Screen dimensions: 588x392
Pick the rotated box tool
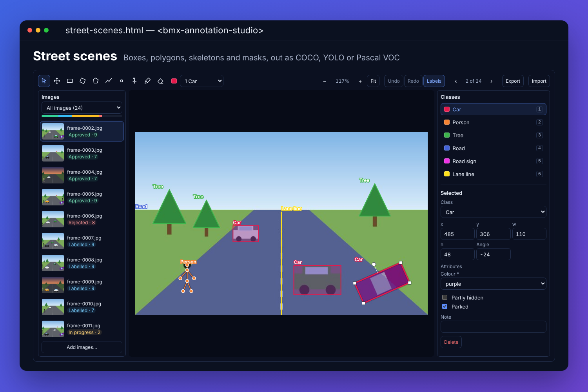[83, 81]
